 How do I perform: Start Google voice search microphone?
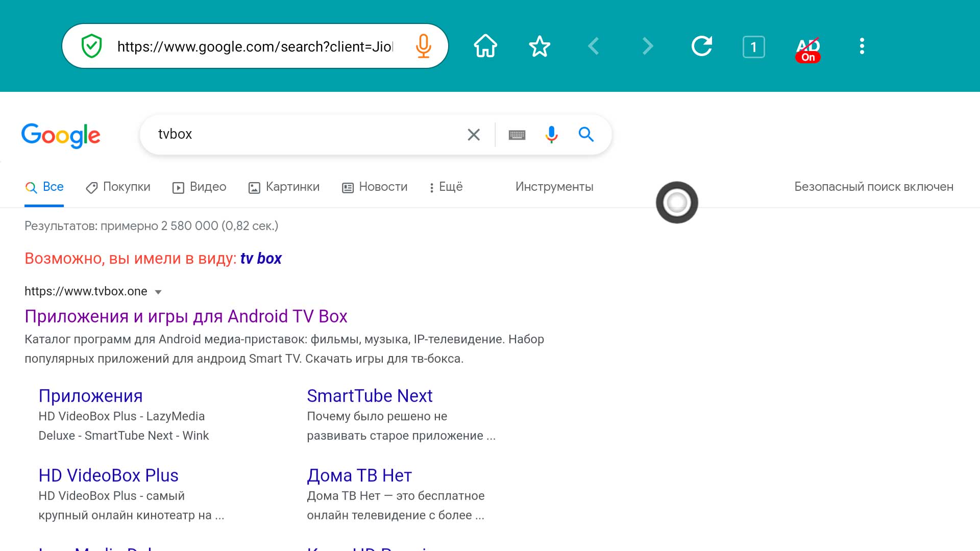coord(551,135)
